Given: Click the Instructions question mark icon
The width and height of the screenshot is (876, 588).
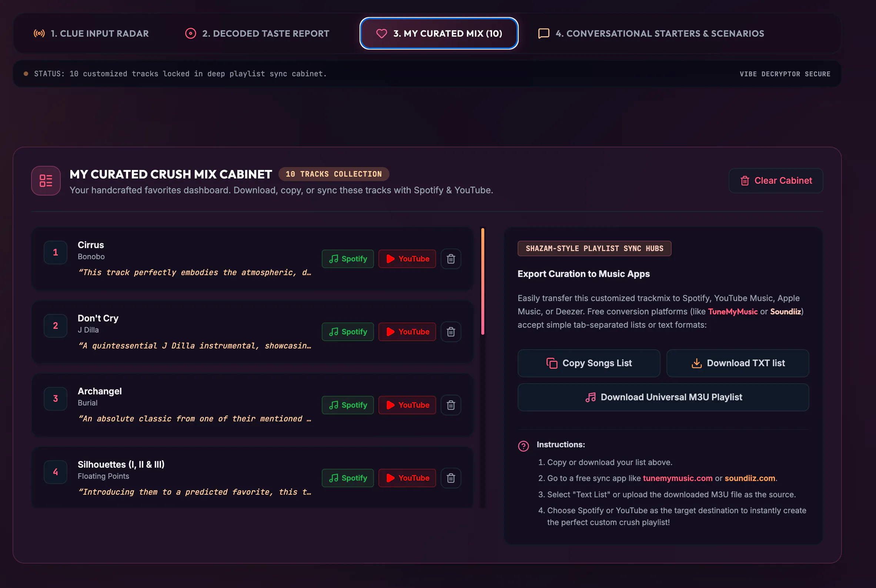Looking at the screenshot, I should (x=524, y=446).
